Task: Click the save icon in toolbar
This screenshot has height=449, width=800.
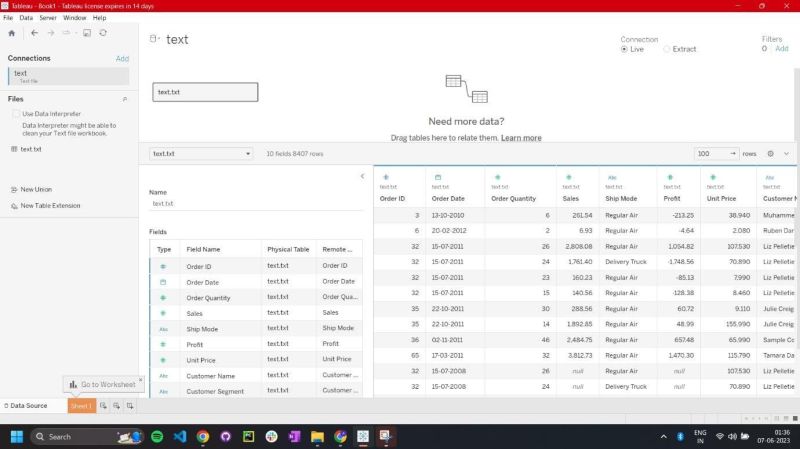Action: point(87,33)
